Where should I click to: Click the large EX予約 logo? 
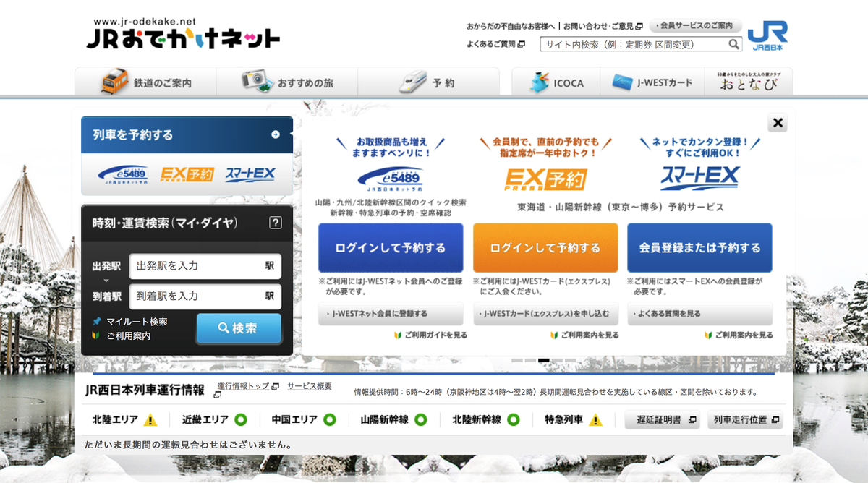point(545,179)
